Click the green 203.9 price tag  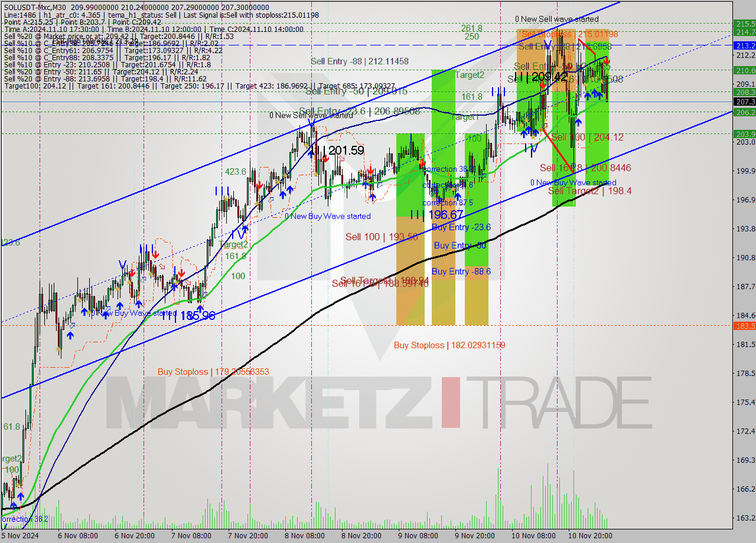coord(744,133)
